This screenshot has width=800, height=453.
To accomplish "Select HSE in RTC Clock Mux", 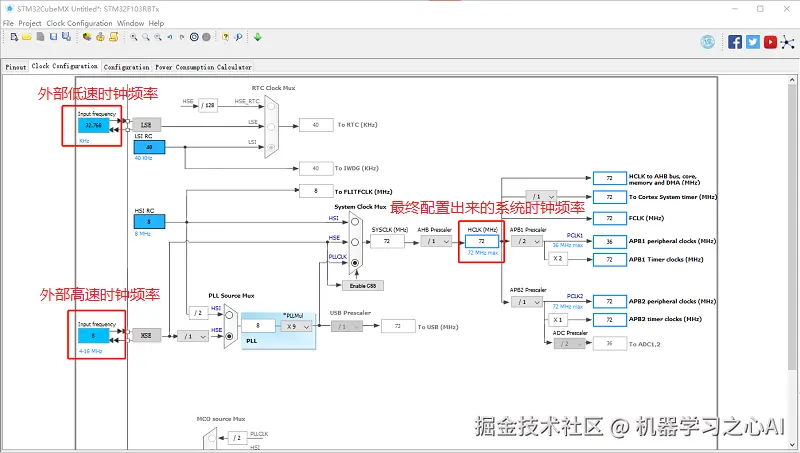I will [271, 106].
